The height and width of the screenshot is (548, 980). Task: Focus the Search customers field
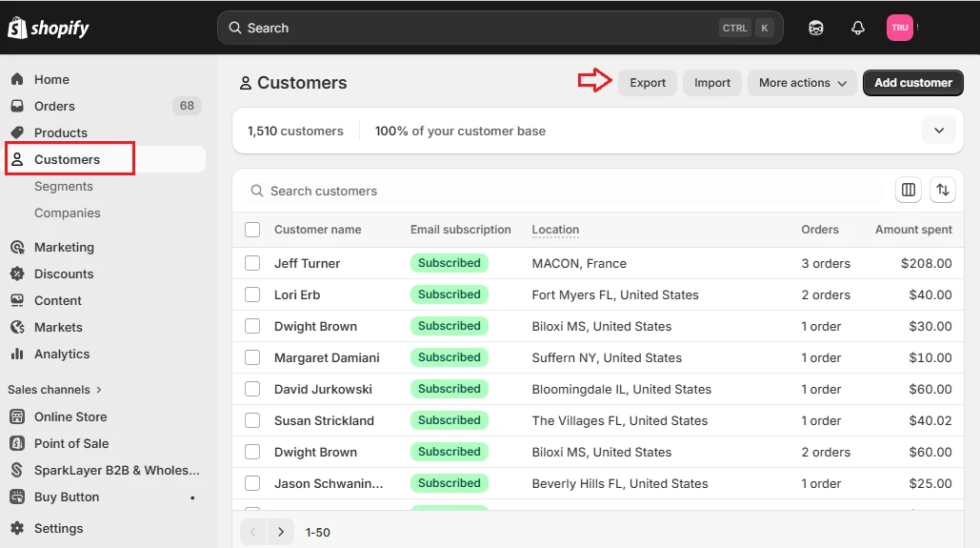[x=563, y=191]
